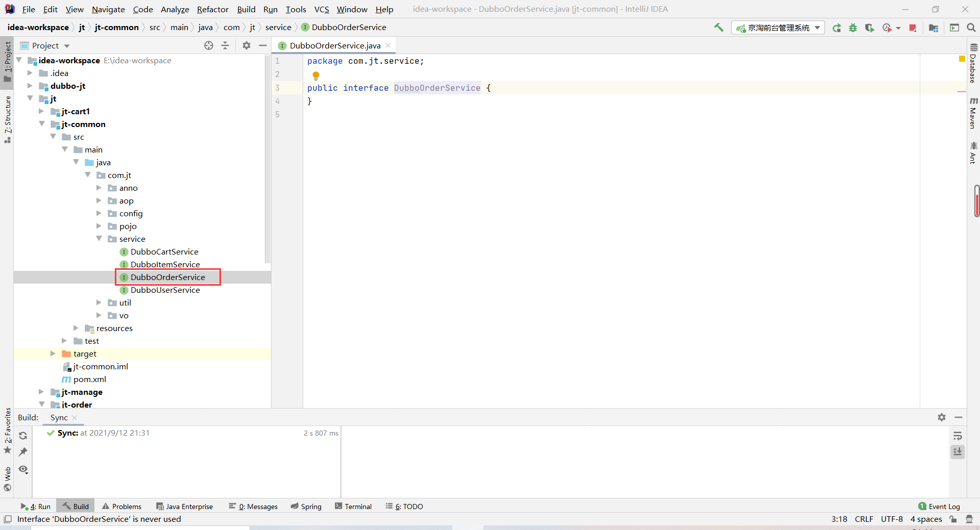Toggle Build view eye filter
Image resolution: width=980 pixels, height=530 pixels.
coord(23,469)
